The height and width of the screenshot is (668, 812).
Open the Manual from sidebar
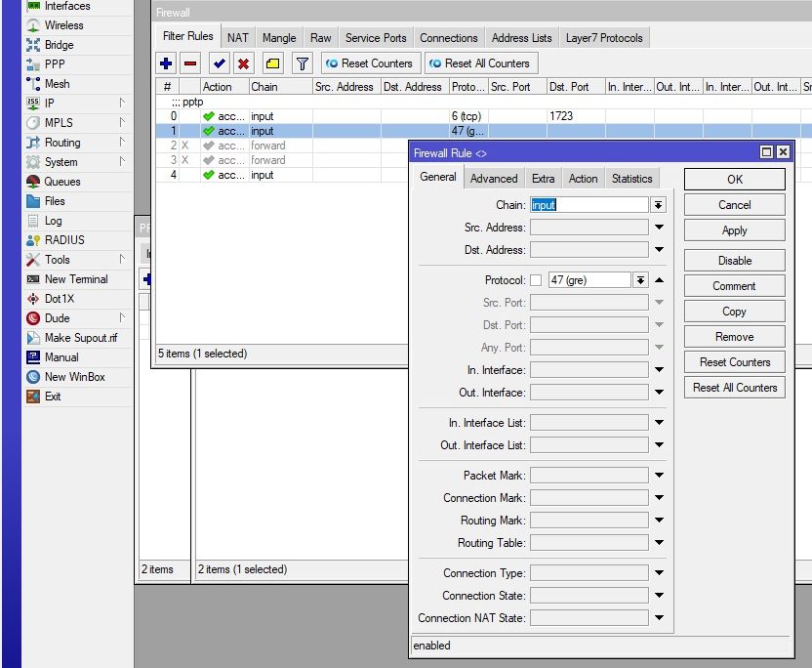point(61,357)
